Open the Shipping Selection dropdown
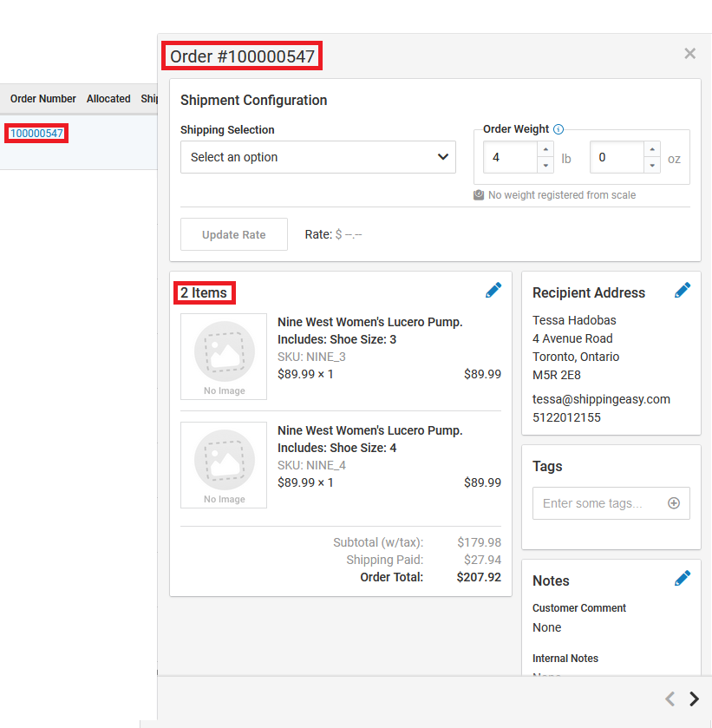 [x=317, y=157]
